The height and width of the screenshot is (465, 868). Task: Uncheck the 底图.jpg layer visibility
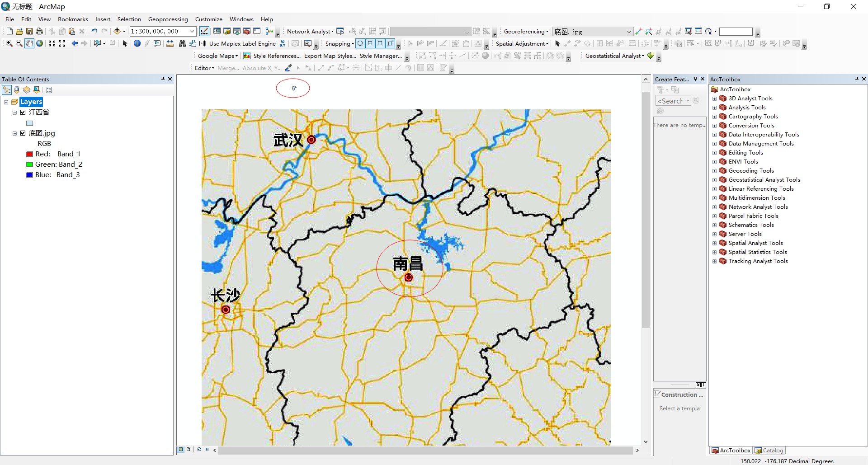[x=23, y=133]
